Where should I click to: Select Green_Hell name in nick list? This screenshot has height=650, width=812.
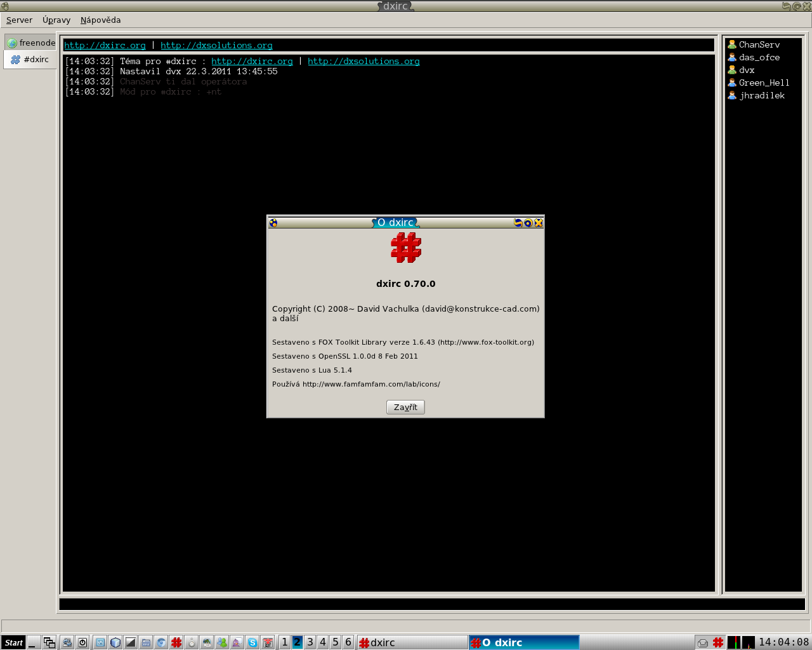pos(764,83)
